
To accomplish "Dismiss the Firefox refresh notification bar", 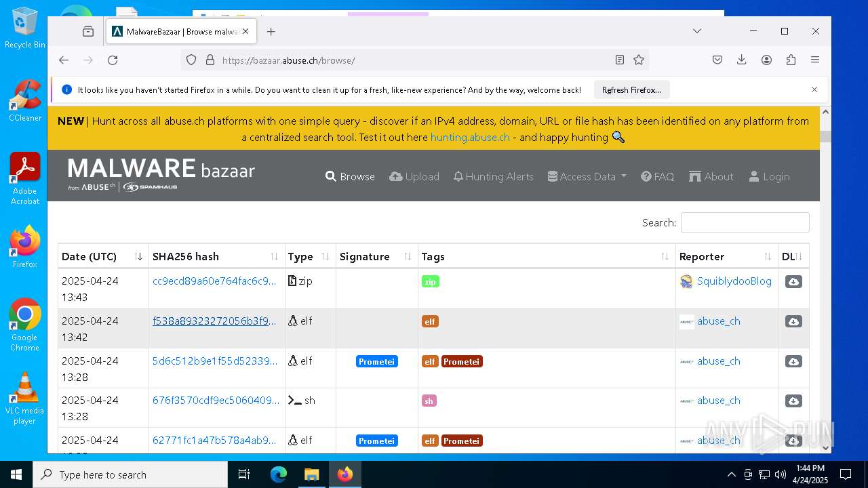I will tap(814, 89).
